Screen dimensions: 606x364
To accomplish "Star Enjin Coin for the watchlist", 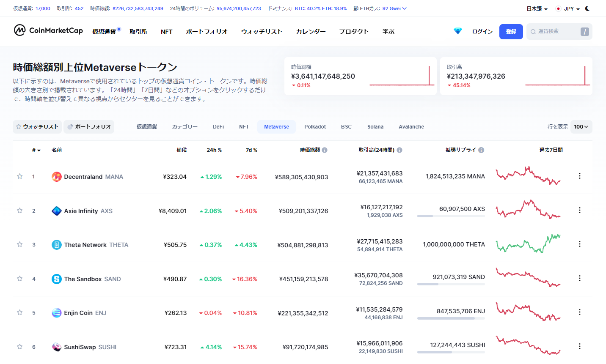I will [19, 312].
